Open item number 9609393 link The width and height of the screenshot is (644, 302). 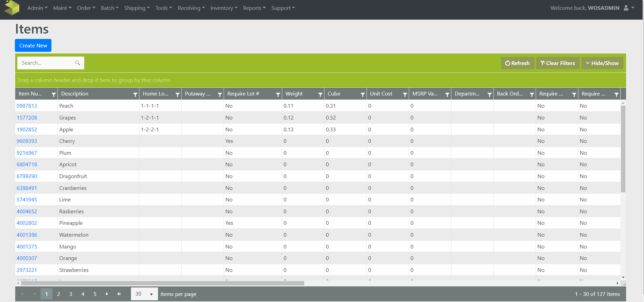(27, 141)
